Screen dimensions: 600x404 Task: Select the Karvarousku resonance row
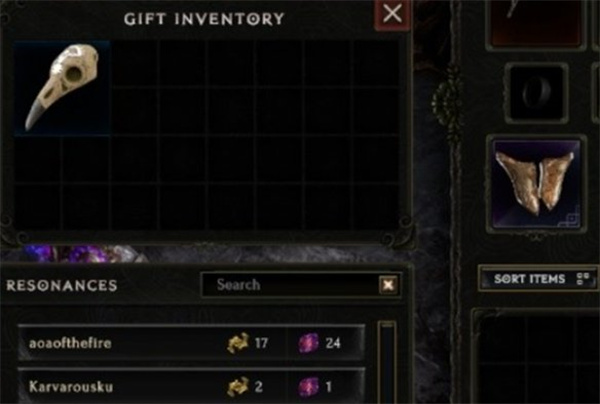[x=191, y=386]
